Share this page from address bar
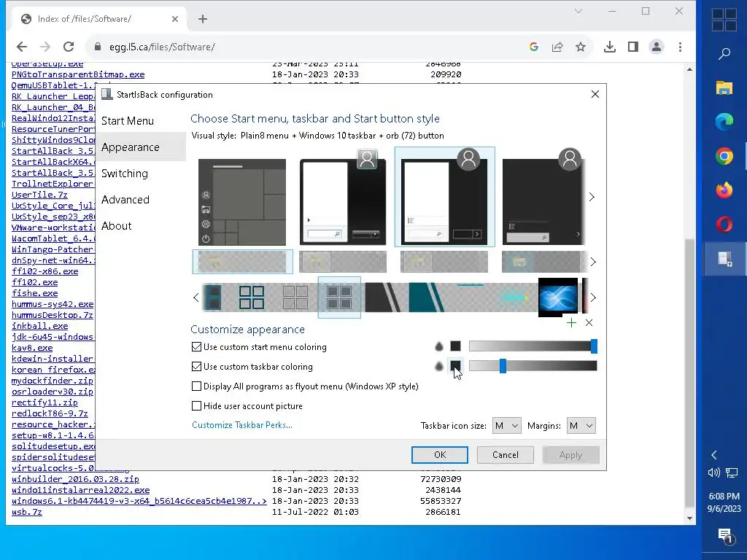 (x=557, y=47)
